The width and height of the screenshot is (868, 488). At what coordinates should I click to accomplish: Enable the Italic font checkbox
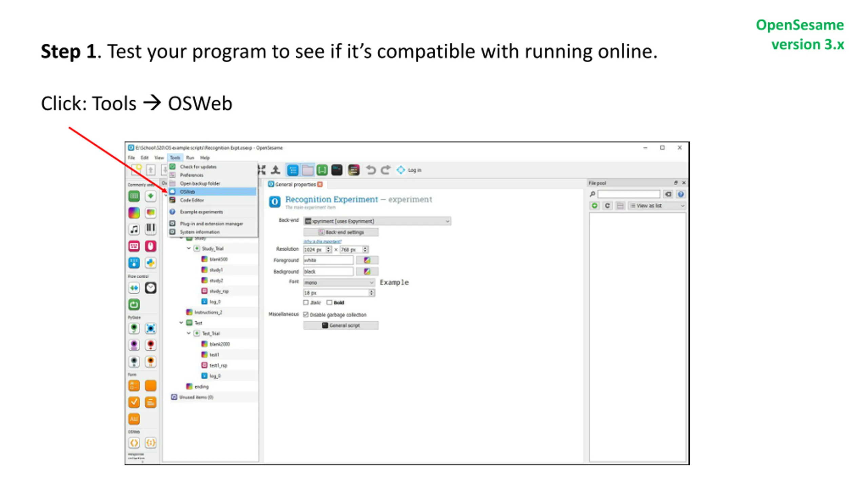306,303
